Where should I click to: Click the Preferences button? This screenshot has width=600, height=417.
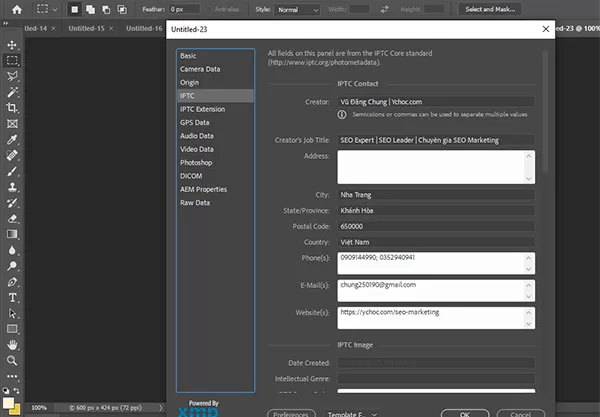pyautogui.click(x=291, y=414)
